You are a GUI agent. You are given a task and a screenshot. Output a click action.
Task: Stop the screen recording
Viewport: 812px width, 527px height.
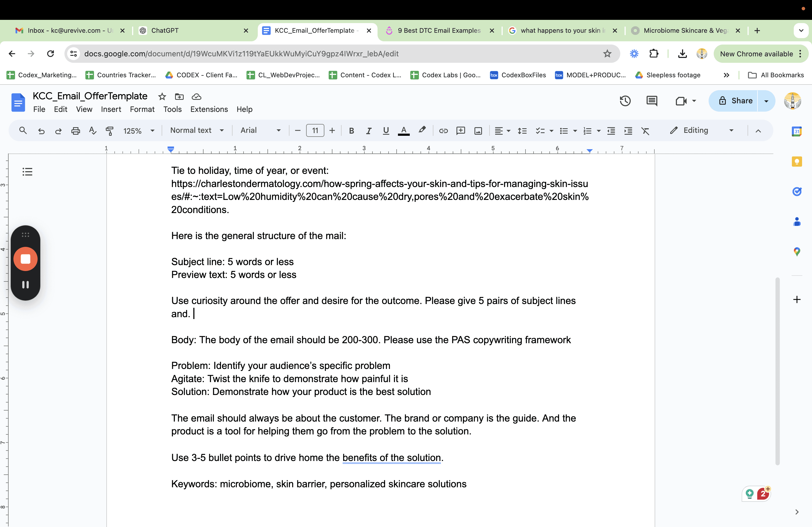click(x=25, y=259)
